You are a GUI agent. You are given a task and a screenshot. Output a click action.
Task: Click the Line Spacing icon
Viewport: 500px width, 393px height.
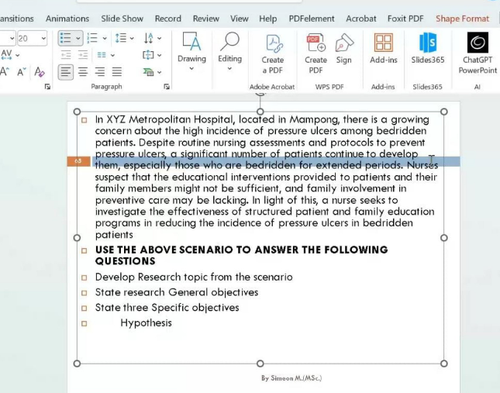(x=121, y=38)
